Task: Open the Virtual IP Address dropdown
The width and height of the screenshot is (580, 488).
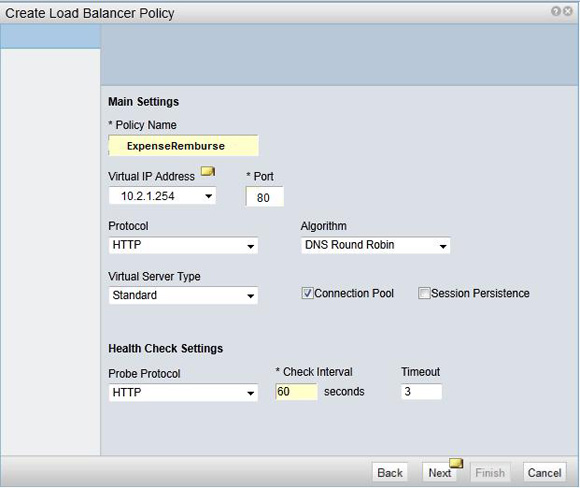Action: click(x=162, y=196)
